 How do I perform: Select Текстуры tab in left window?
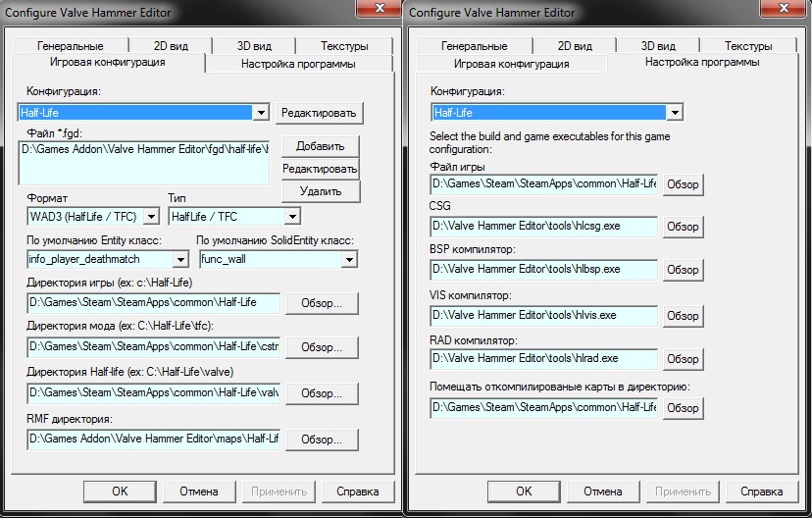click(x=344, y=45)
